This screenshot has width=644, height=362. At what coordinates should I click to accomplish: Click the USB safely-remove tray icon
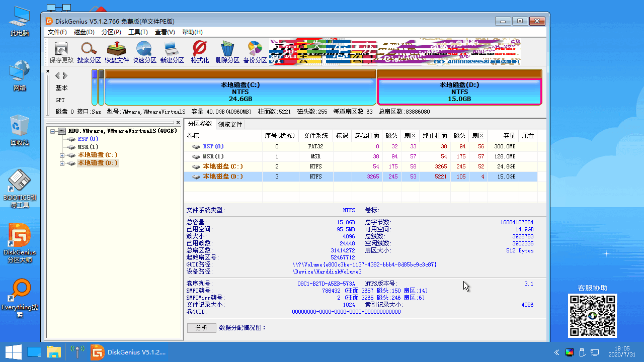pos(582,352)
